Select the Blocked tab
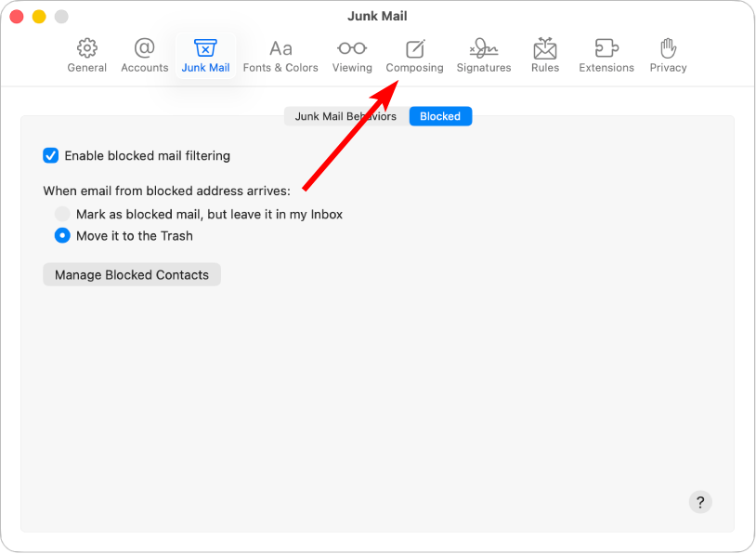Viewport: 756px width, 554px height. coord(440,116)
